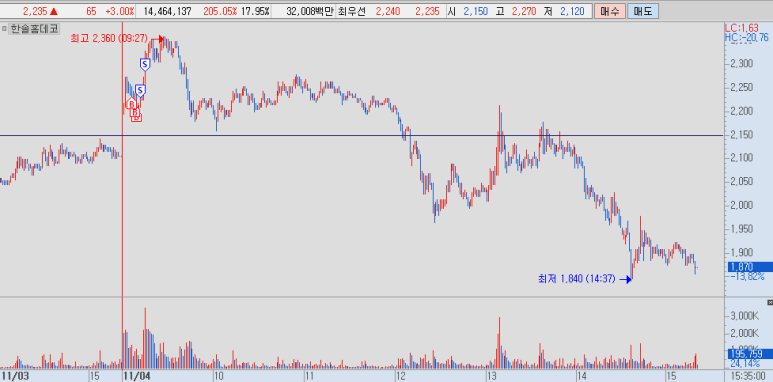Click the 매도 sell button
This screenshot has width=773, height=382.
(643, 11)
